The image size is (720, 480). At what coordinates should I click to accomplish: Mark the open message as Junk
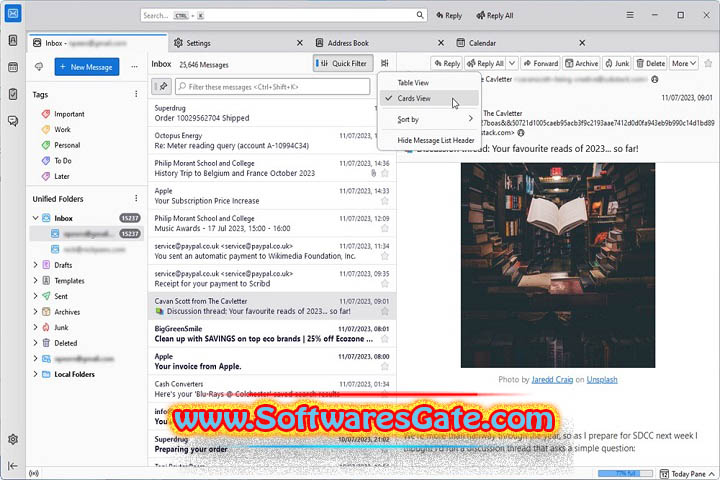(x=617, y=63)
